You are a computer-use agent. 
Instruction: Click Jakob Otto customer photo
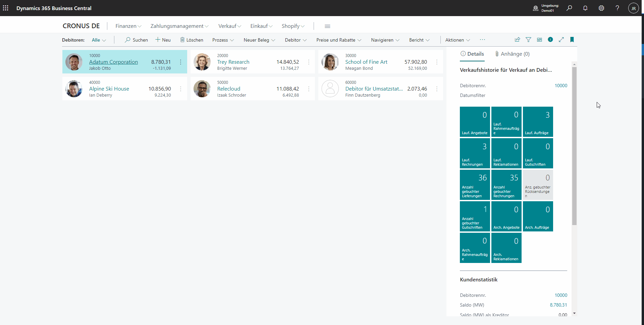[74, 62]
